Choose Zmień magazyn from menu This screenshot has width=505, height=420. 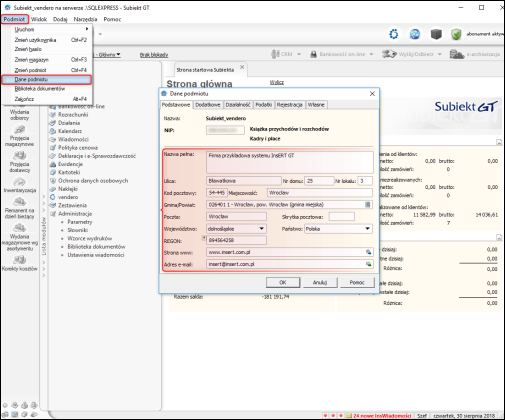[47, 60]
